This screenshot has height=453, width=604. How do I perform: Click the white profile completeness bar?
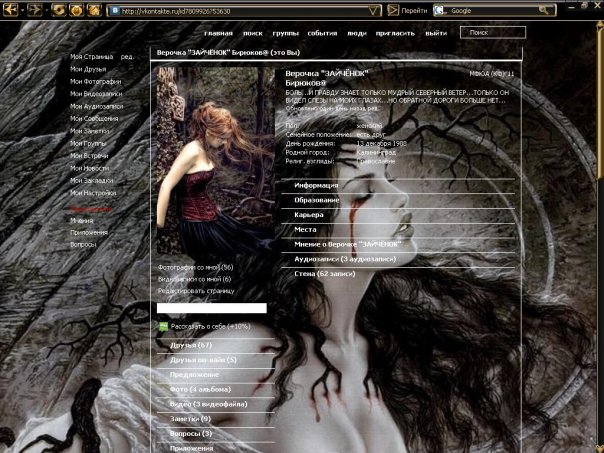pyautogui.click(x=211, y=308)
